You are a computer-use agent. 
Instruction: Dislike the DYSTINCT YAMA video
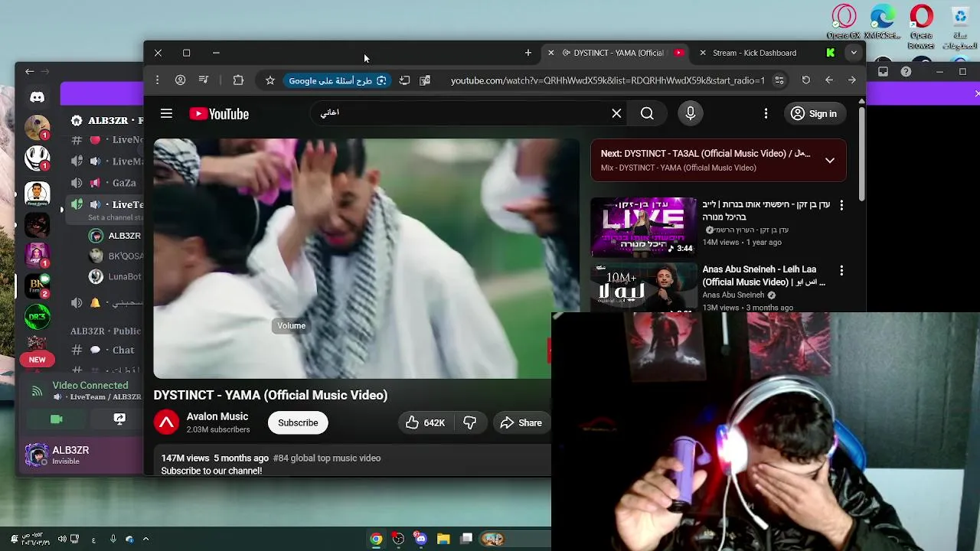tap(470, 422)
